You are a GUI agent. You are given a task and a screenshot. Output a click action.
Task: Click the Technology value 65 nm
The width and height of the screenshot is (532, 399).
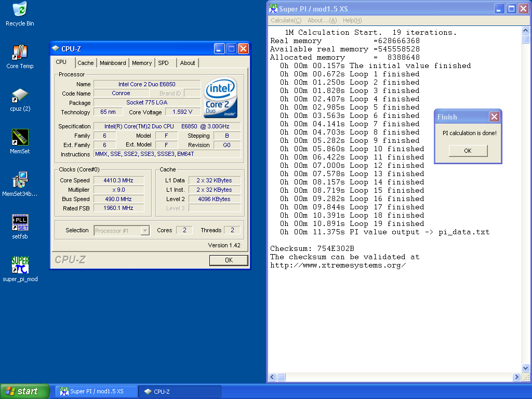coord(108,112)
